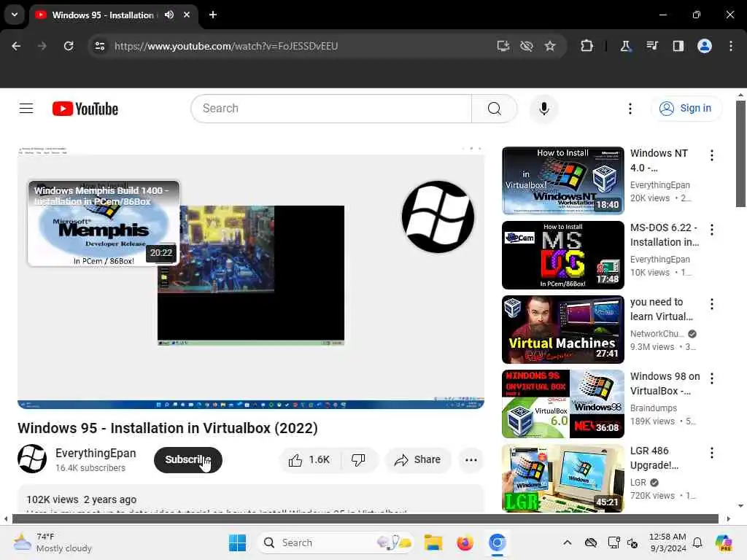Click the circular Windows logo channel overlay in video
Viewport: 747px width, 560px height.
coord(438,217)
